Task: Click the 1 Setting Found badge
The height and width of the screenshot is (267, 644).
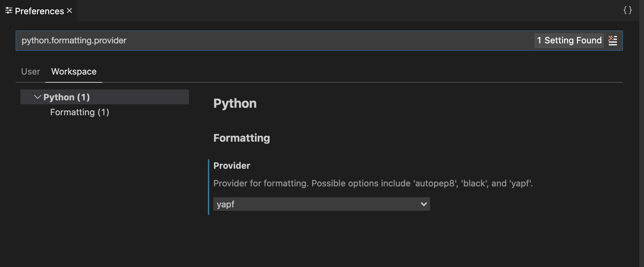Action: tap(569, 41)
